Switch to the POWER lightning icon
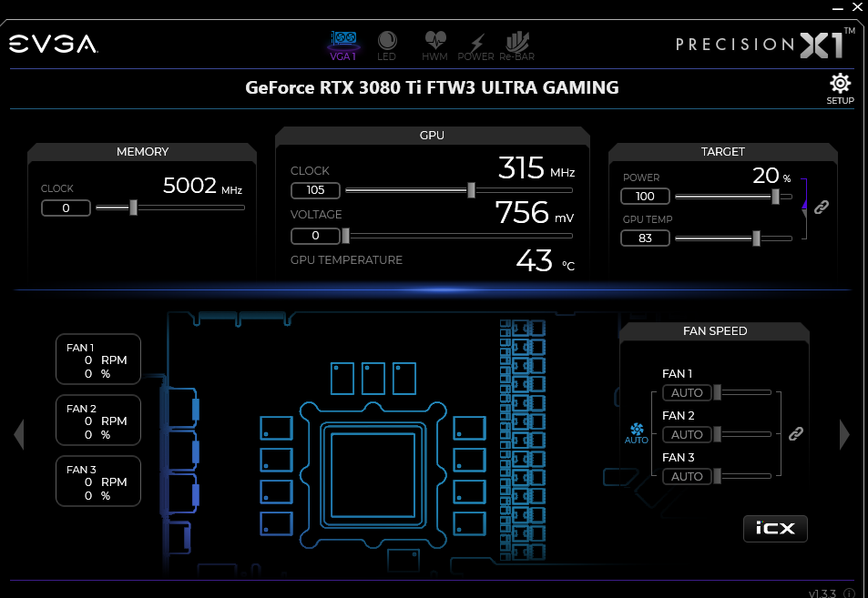 [x=475, y=44]
